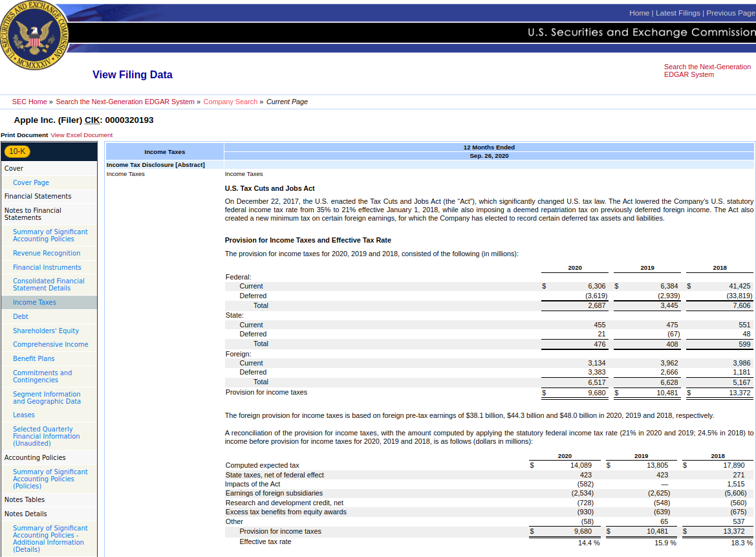
Task: Return via Previous Page link
Action: pyautogui.click(x=730, y=13)
